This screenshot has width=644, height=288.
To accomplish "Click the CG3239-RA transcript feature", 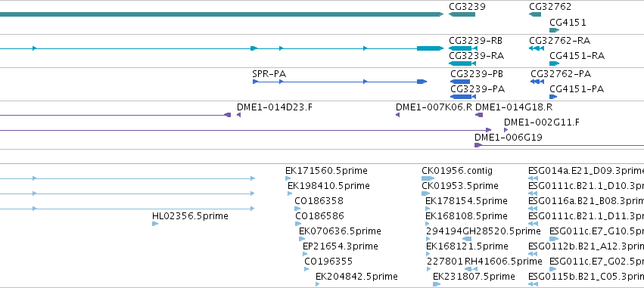I will coord(462,63).
